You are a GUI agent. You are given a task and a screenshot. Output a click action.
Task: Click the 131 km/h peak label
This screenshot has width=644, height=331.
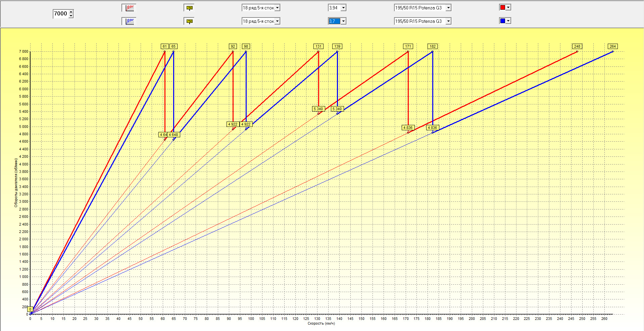(x=318, y=46)
